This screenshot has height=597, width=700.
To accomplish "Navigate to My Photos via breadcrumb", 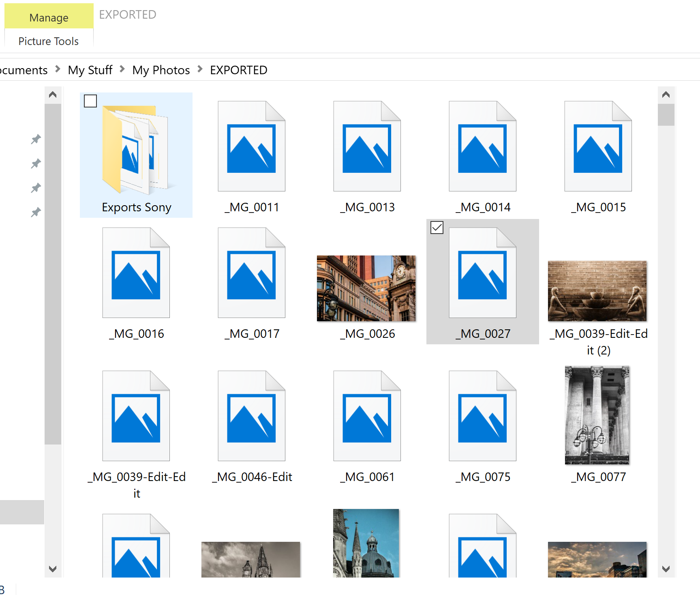I will point(161,69).
